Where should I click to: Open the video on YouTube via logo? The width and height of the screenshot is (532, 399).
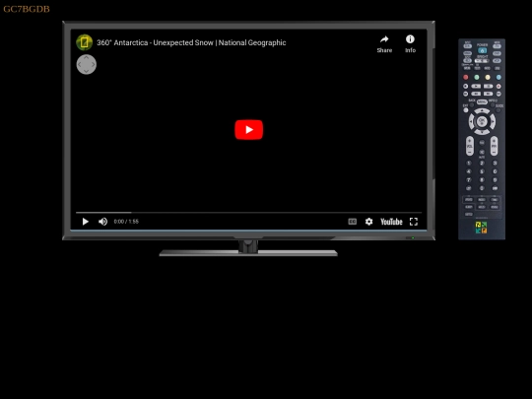tap(391, 222)
